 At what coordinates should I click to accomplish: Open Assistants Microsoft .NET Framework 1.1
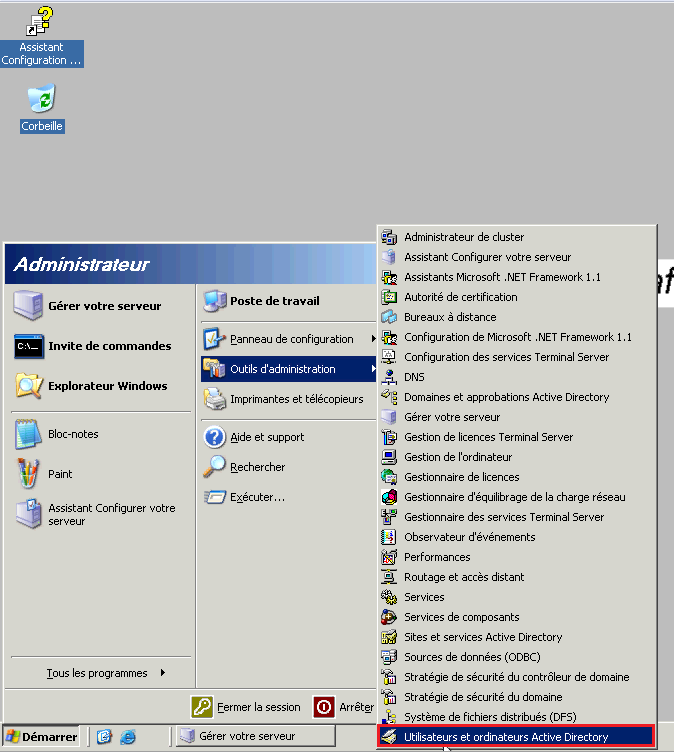[x=518, y=277]
